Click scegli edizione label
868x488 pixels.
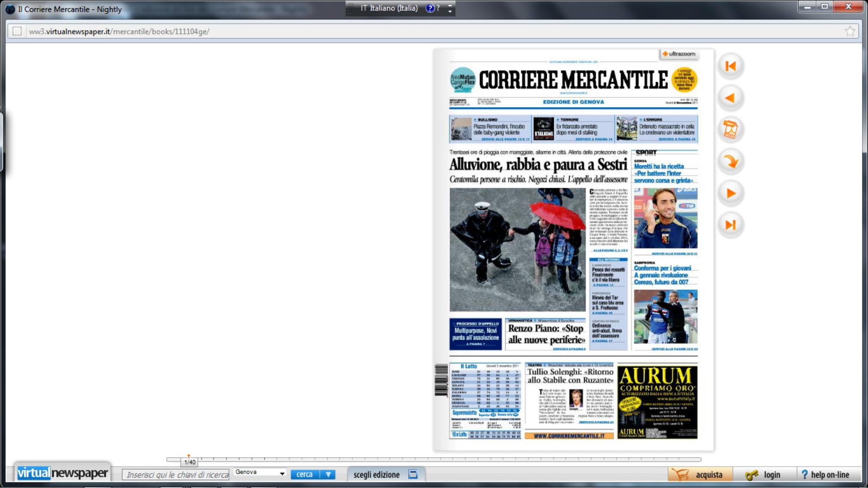[376, 475]
